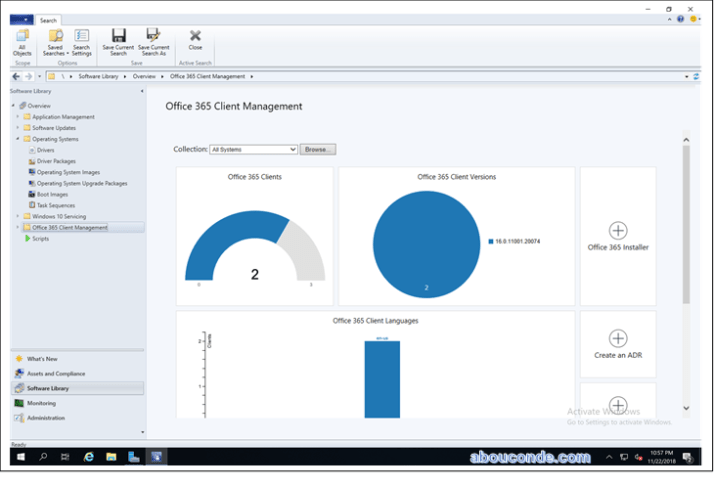Close the active search via ribbon
714x486 pixels.
click(195, 39)
